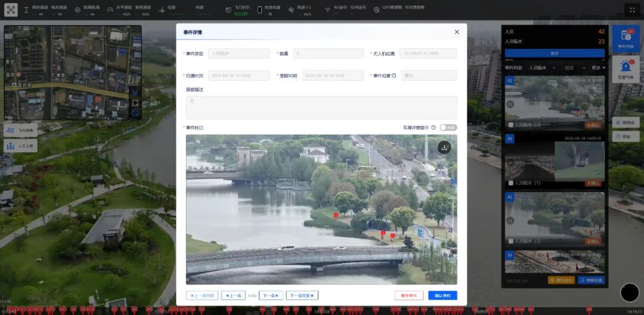
Task: Click the 简要描述 description text field
Action: 321,107
